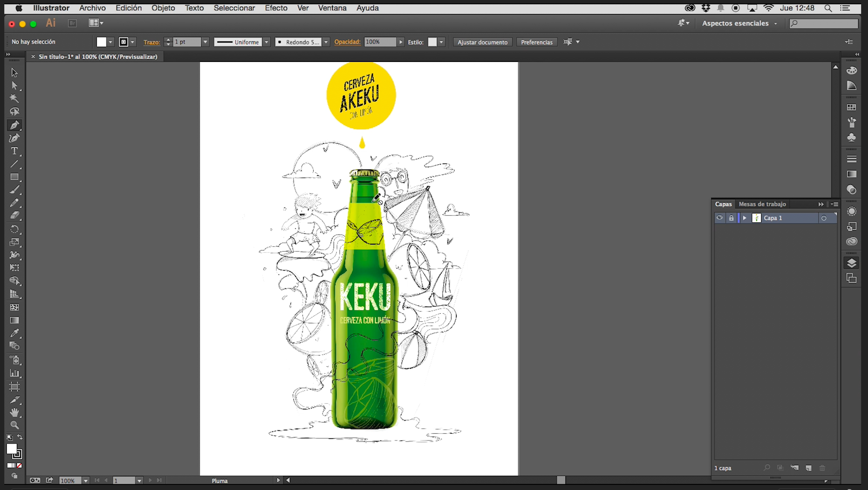Lock the Capa 1 layer
868x490 pixels.
point(731,218)
